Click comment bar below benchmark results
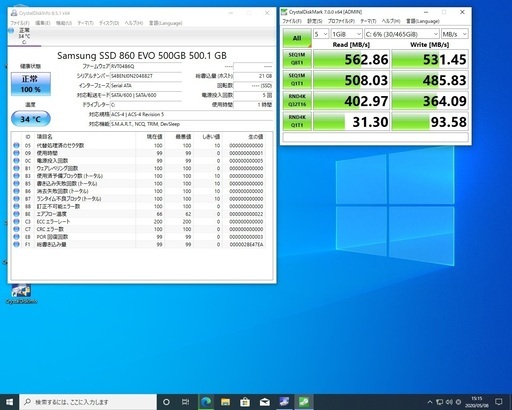The image size is (512, 410). 376,137
